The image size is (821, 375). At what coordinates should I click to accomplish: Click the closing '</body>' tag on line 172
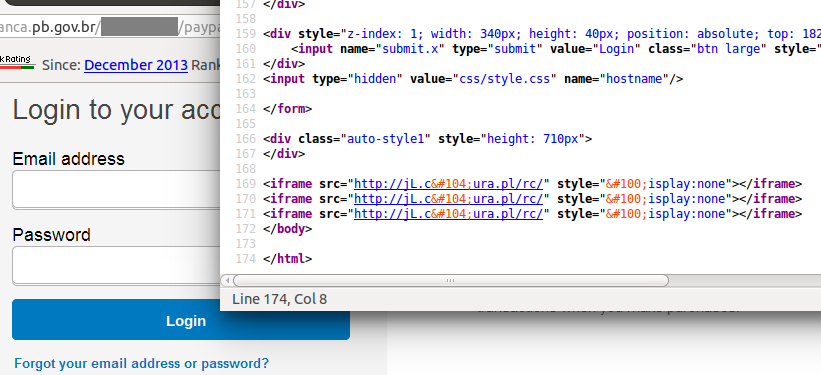pos(287,229)
